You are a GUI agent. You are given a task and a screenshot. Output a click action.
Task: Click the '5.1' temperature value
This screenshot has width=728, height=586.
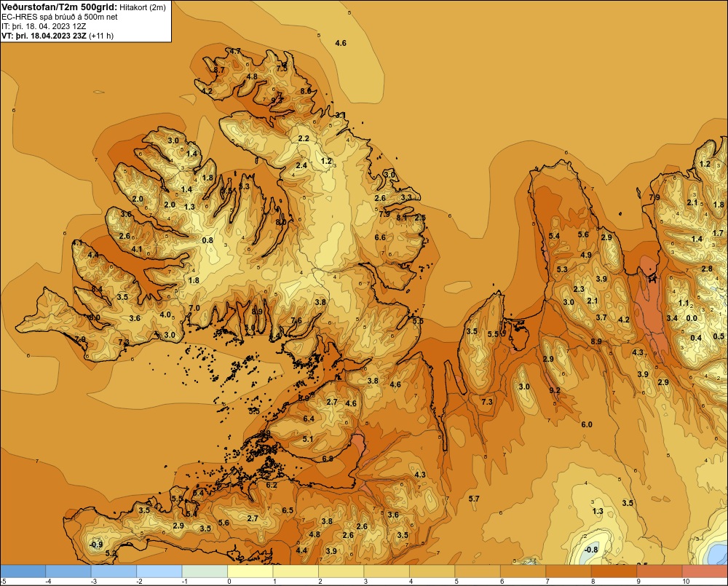[308, 439]
